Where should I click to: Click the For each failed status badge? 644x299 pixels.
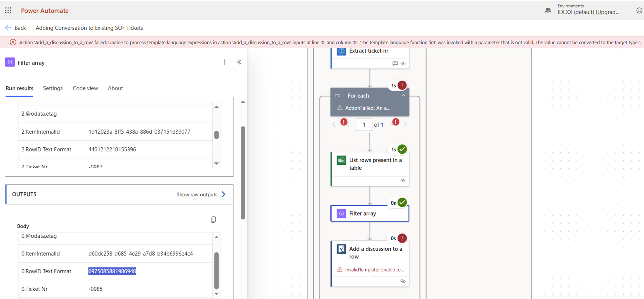click(x=402, y=85)
